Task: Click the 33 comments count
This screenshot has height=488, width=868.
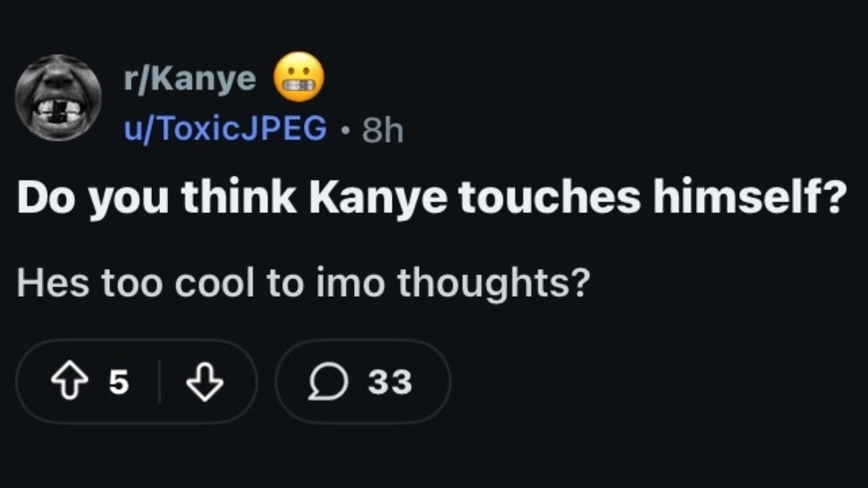Action: pos(390,383)
